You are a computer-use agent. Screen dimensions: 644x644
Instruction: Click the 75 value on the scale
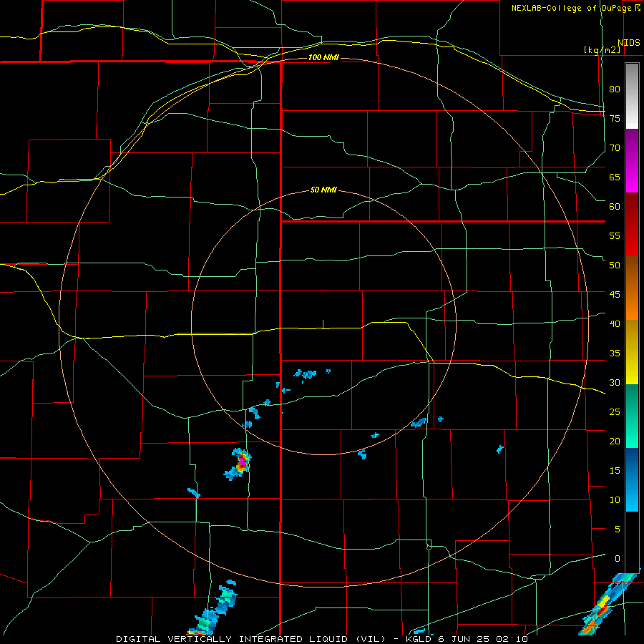point(615,118)
